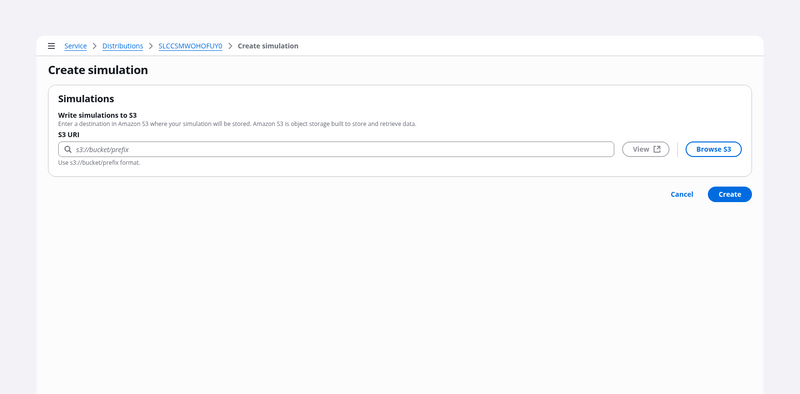This screenshot has height=394, width=800.
Task: Click the S3 URI field label
Action: (69, 135)
